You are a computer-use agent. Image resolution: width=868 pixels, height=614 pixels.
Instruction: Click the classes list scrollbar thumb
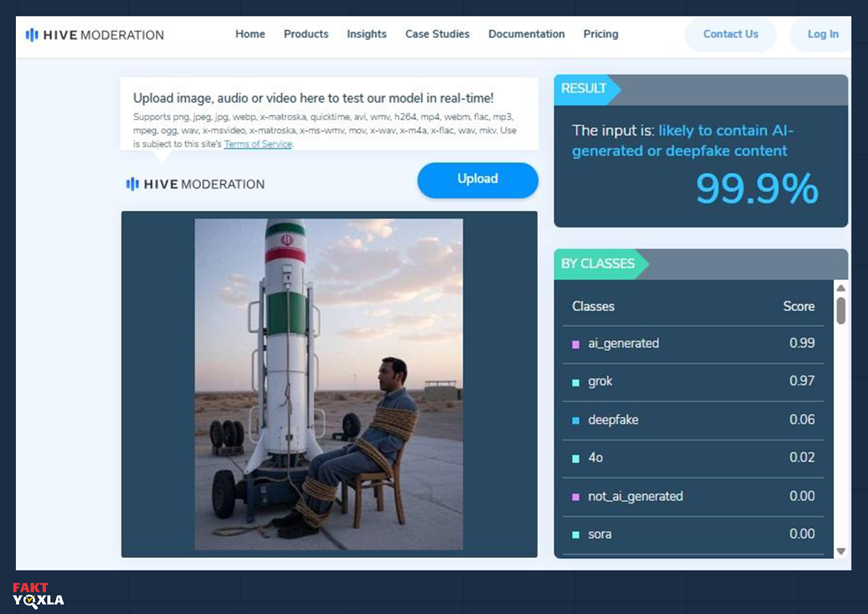[x=841, y=311]
